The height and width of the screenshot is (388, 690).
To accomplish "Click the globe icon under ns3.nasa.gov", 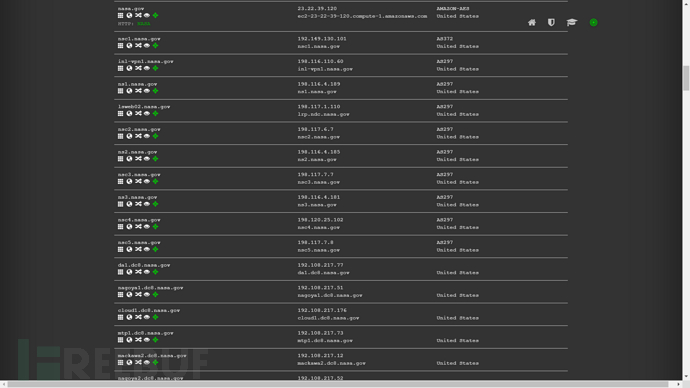I will [x=129, y=204].
